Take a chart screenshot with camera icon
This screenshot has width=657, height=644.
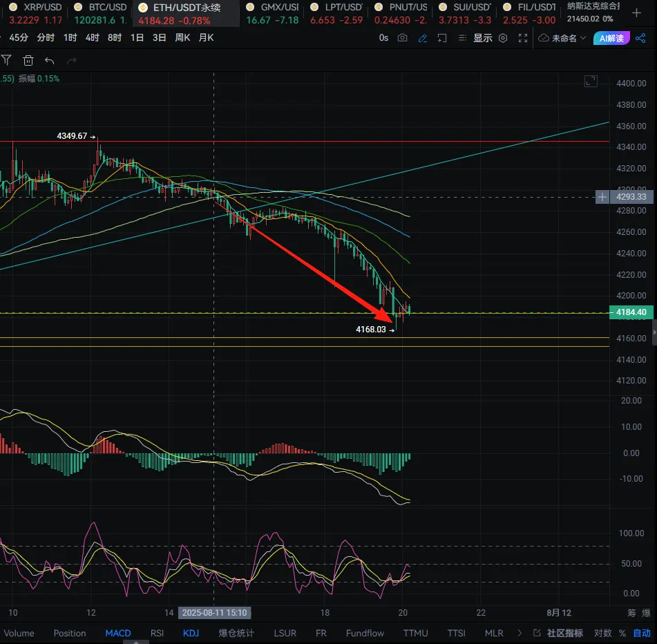click(402, 38)
